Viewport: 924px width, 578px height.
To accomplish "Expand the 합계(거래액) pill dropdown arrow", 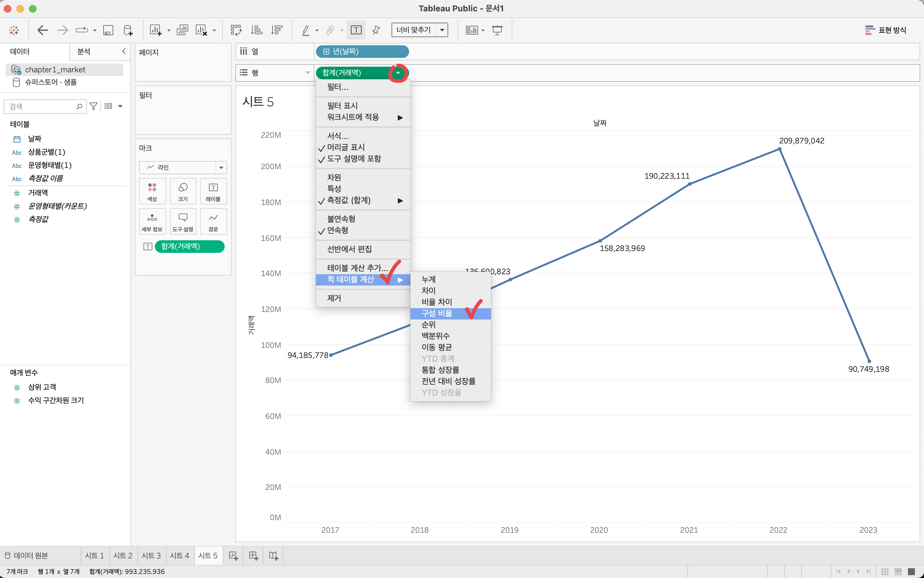I will point(398,73).
